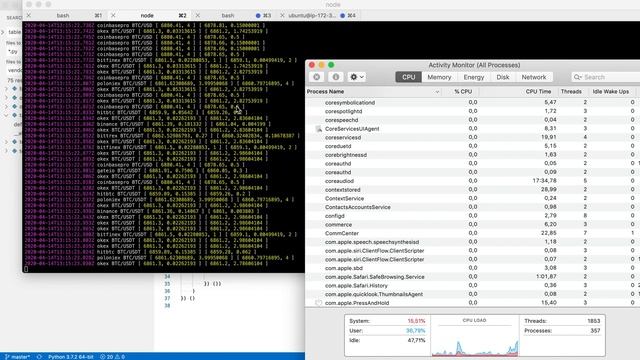Select the ContextService process row
The height and width of the screenshot is (360, 640).
click(x=473, y=198)
